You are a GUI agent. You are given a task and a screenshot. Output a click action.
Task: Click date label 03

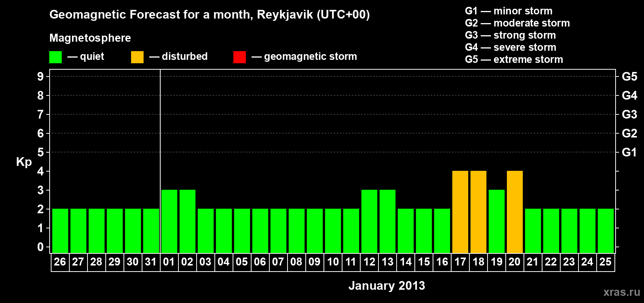tap(205, 262)
